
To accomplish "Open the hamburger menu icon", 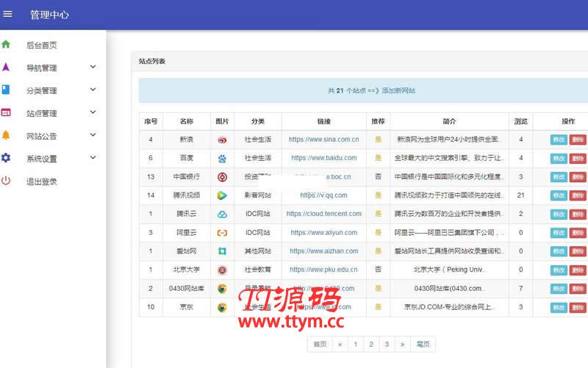I will click(x=7, y=14).
